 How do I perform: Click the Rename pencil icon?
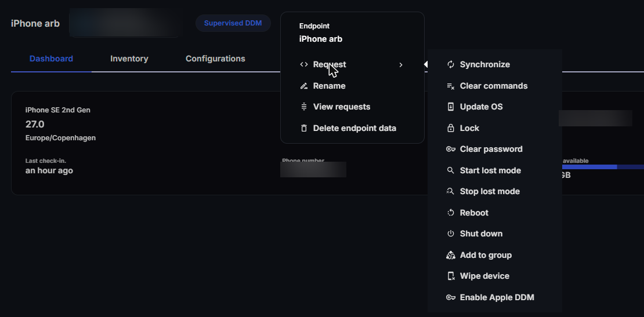click(x=304, y=86)
